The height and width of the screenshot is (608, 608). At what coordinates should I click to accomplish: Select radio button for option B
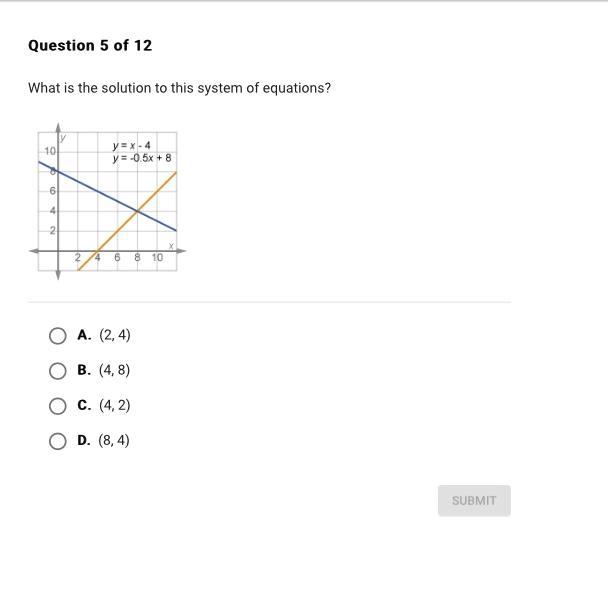click(x=58, y=371)
